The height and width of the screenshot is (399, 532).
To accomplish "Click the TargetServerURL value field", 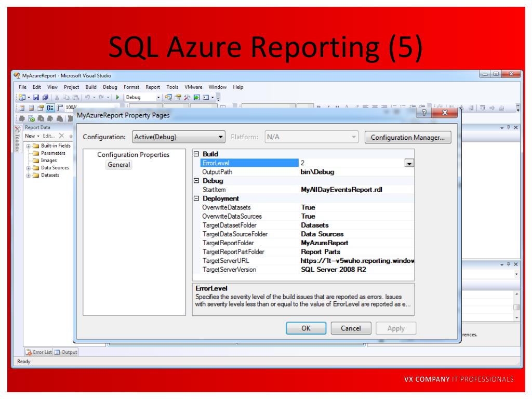I will click(357, 261).
